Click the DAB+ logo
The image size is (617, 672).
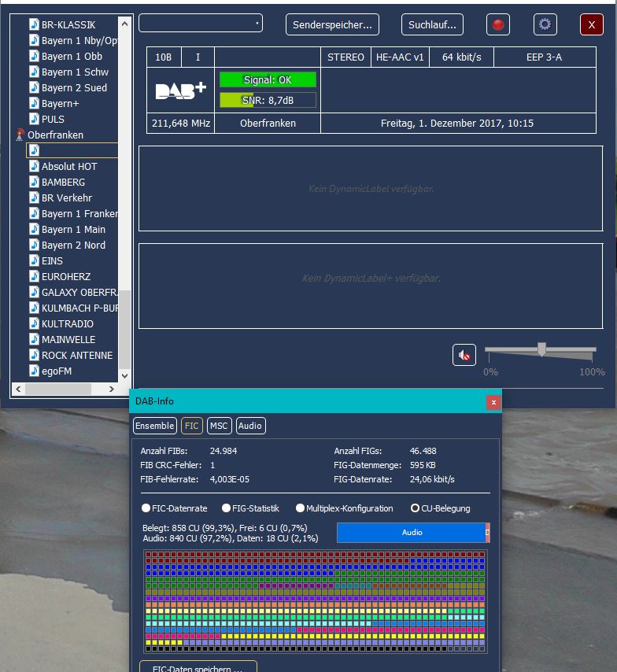180,90
